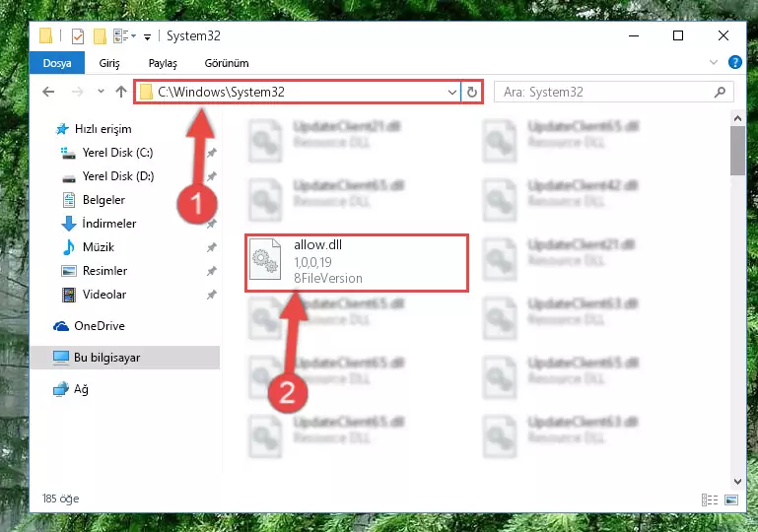Click the allow.dll gear file icon
Screen dimensions: 758x532
pos(264,259)
